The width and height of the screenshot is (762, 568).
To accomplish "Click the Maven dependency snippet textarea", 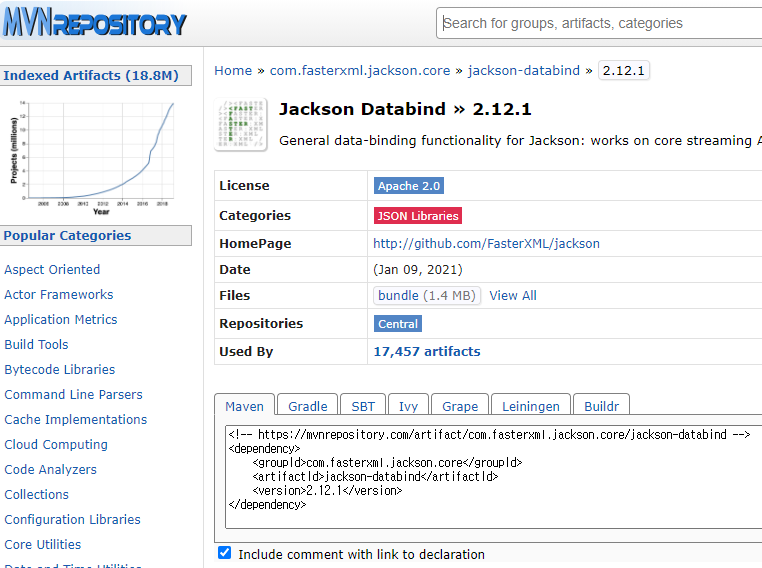I will (x=493, y=477).
